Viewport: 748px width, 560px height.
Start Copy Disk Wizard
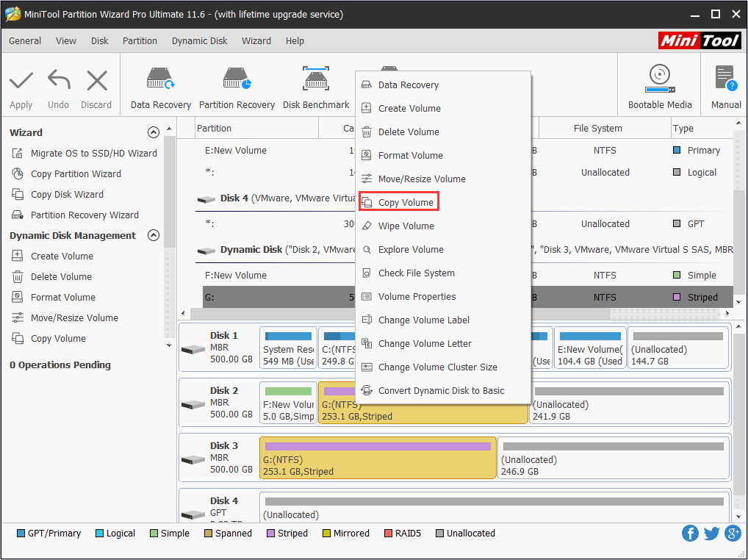(57, 194)
